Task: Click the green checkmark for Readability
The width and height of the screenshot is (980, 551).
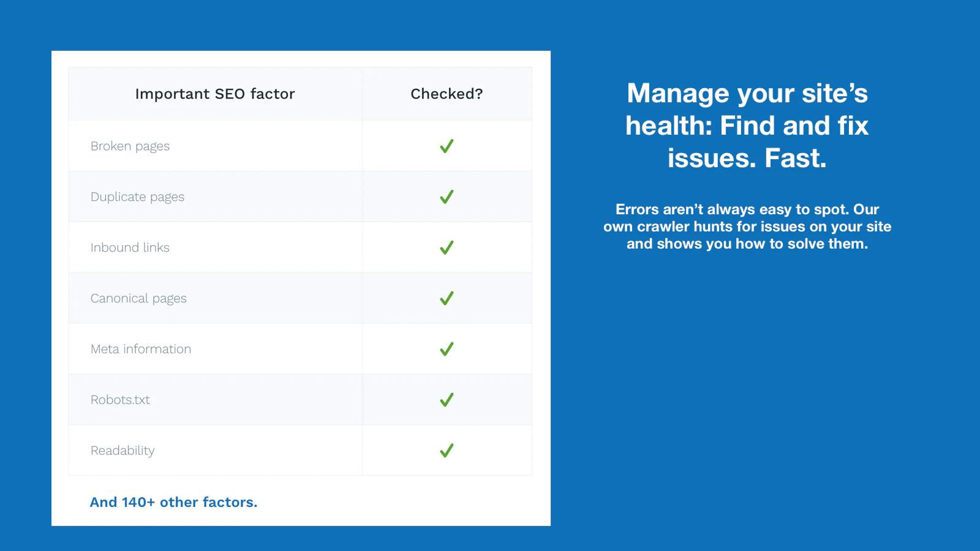Action: (447, 451)
